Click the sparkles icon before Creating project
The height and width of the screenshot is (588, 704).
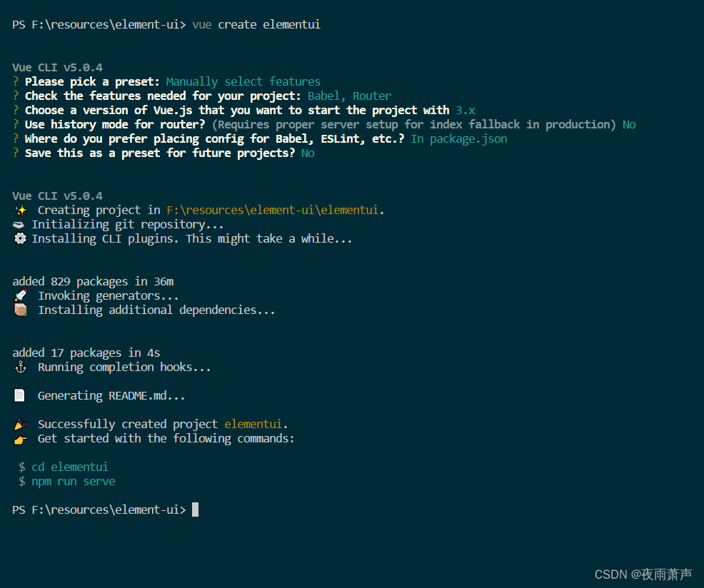[20, 210]
